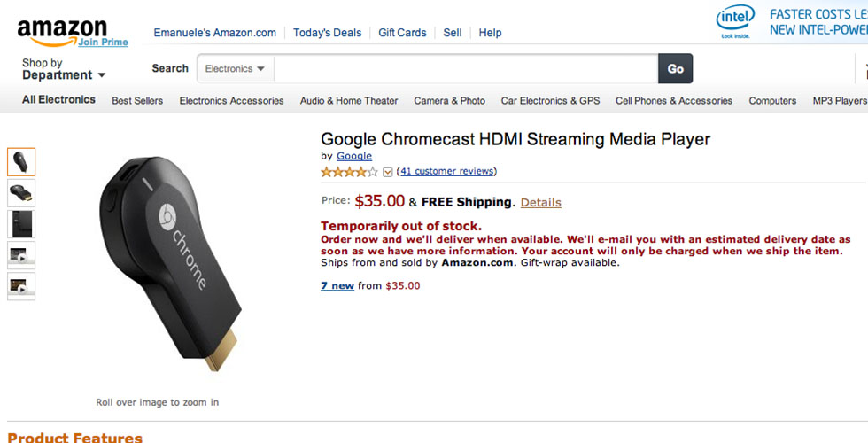Click into the search text field
This screenshot has height=443, width=868.
click(465, 69)
